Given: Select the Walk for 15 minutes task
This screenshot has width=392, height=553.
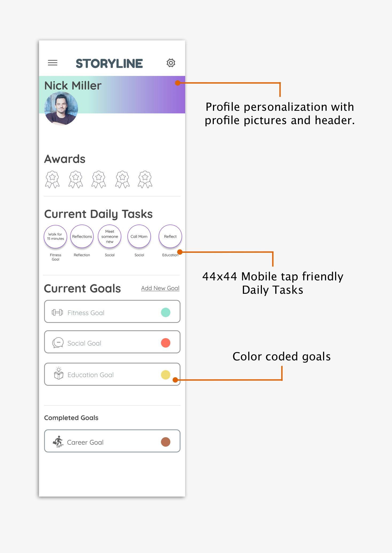Looking at the screenshot, I should 56,237.
